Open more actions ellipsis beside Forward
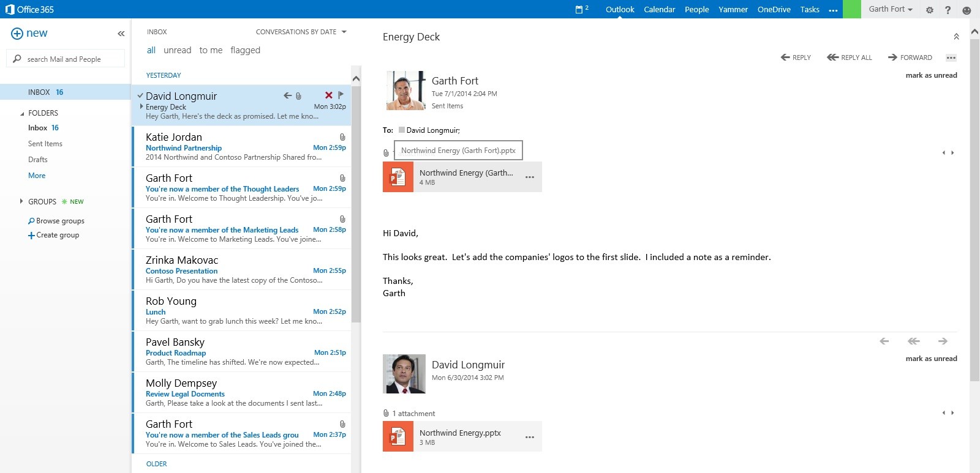 point(951,58)
